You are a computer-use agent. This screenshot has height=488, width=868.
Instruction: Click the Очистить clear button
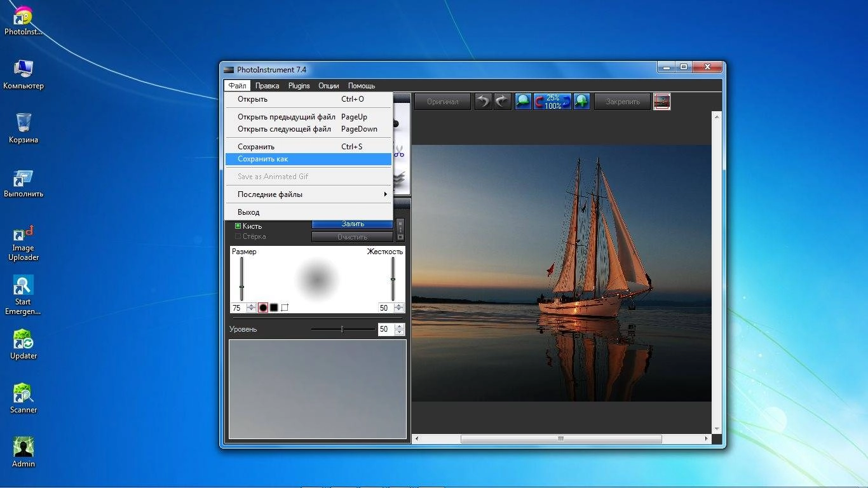click(353, 237)
